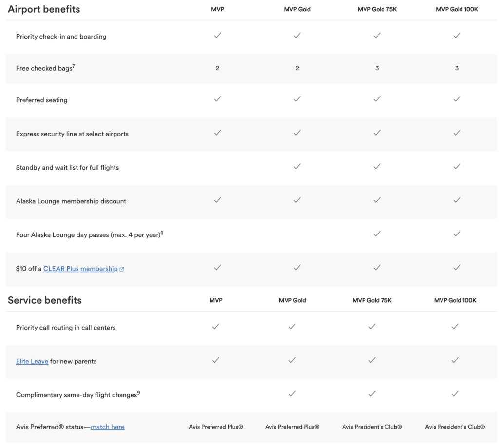Click MVP Gold 75K free checked bags value 3
The width and height of the screenshot is (499, 448).
pos(377,68)
